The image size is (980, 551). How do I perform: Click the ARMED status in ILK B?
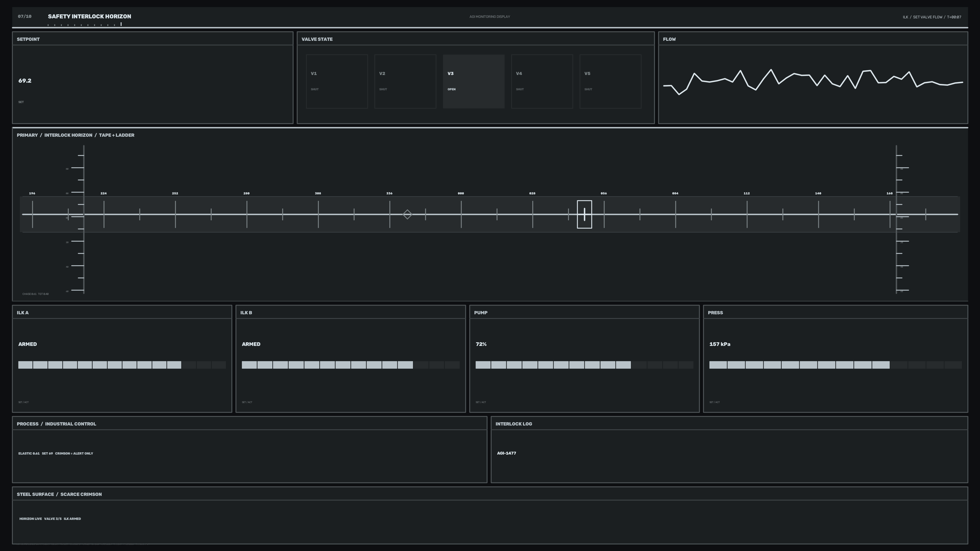click(251, 344)
